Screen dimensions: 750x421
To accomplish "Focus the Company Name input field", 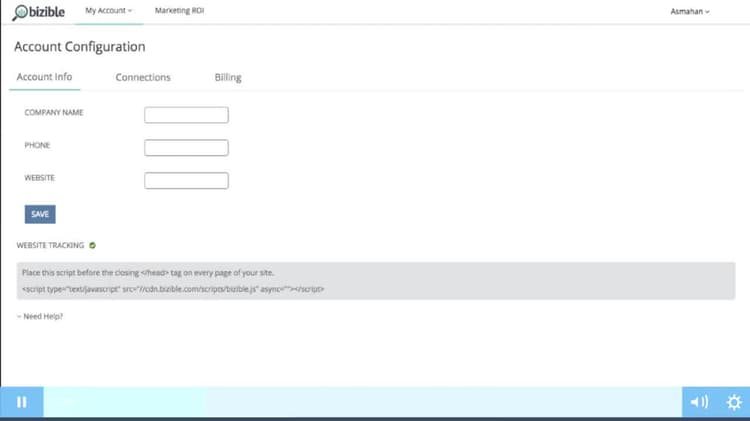I will pyautogui.click(x=187, y=115).
